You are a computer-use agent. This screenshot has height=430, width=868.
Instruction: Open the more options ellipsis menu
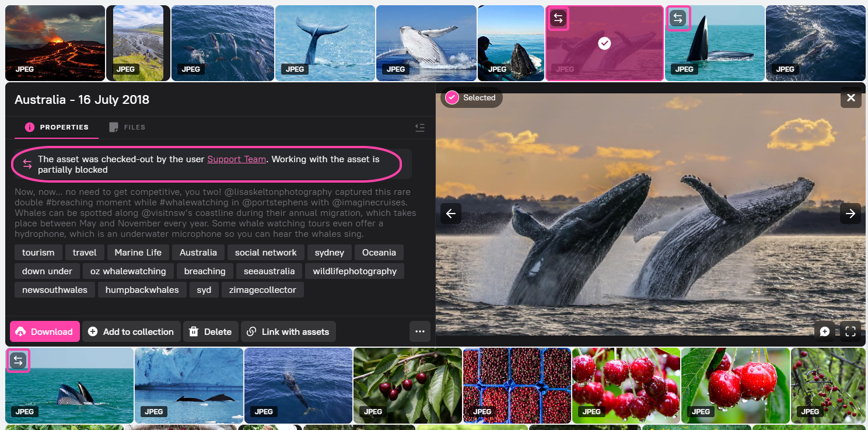(419, 331)
